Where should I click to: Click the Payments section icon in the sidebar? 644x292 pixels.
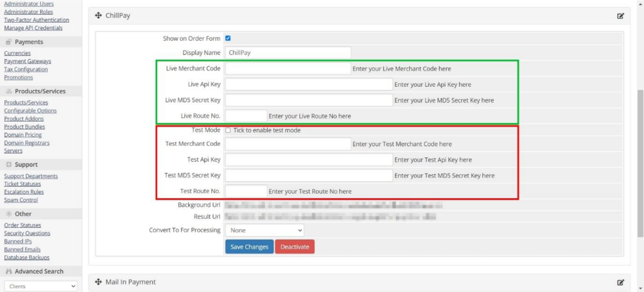point(8,42)
